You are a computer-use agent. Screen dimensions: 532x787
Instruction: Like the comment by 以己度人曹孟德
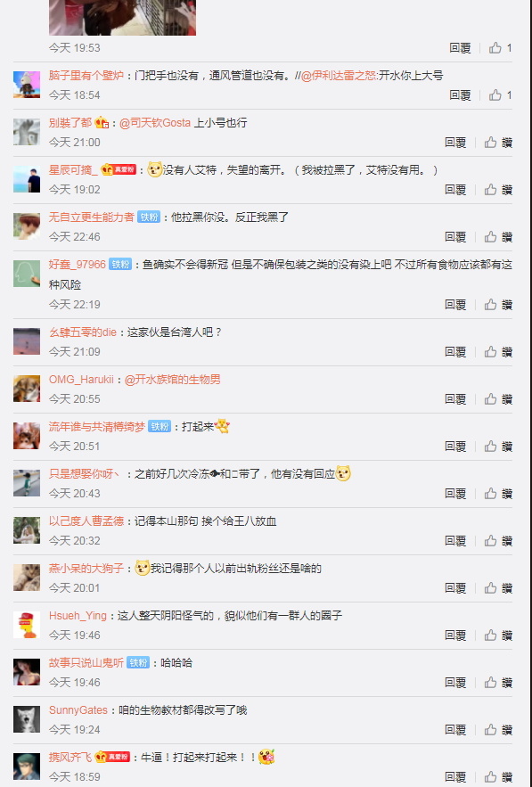(498, 540)
